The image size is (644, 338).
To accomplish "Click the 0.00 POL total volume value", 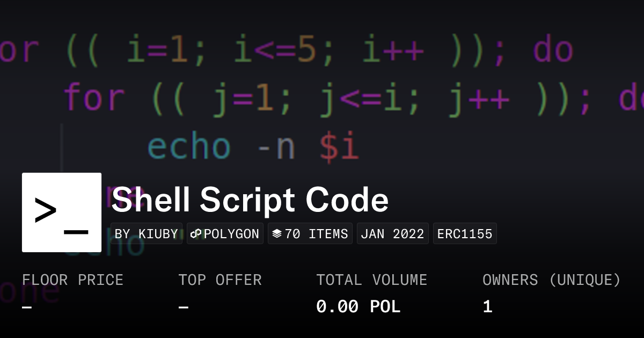I will (358, 306).
